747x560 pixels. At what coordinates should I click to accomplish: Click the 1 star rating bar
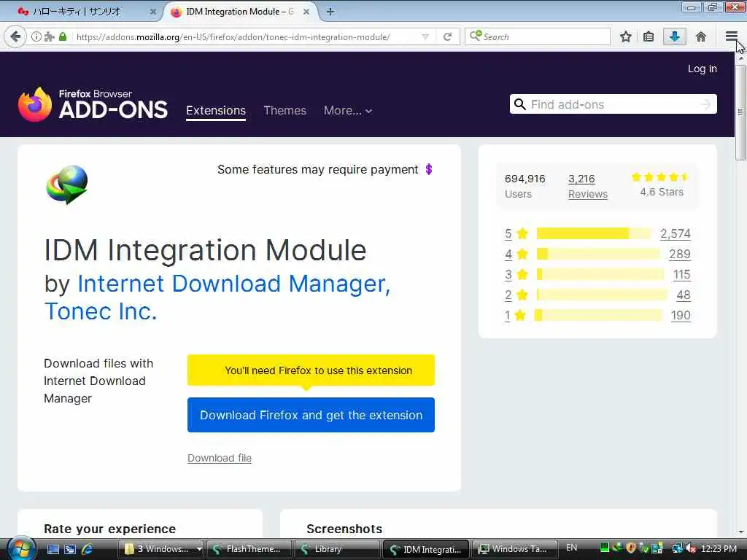pos(598,315)
